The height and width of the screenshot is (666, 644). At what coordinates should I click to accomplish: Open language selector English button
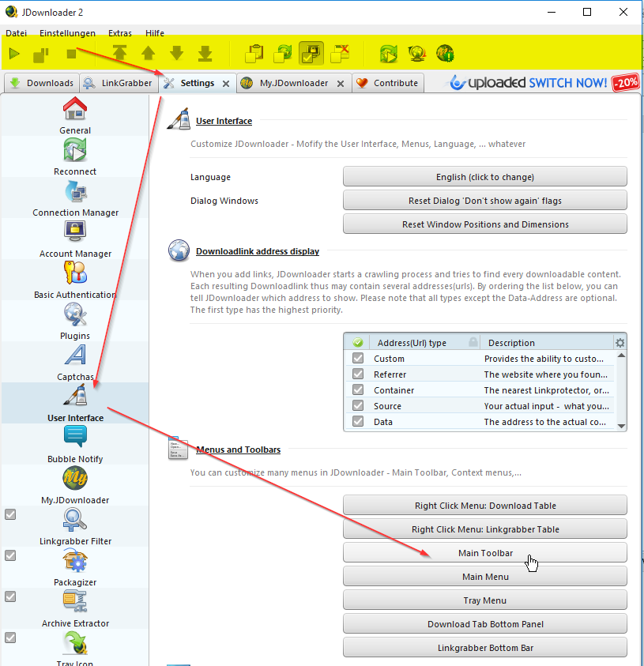(x=485, y=177)
